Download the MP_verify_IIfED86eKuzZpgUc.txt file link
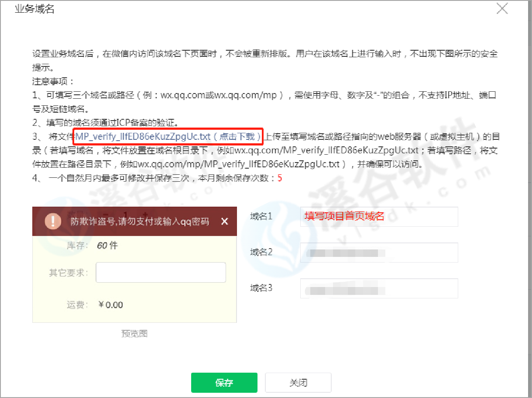 pos(168,137)
